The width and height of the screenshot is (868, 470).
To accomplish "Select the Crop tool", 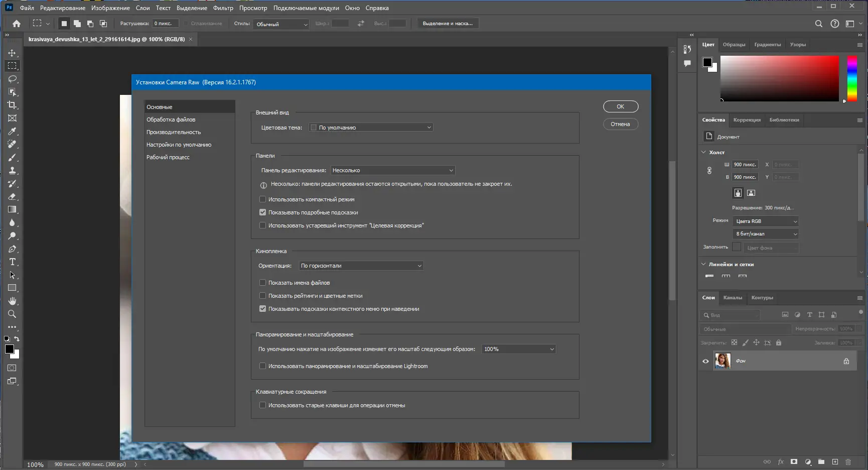I will [x=12, y=105].
